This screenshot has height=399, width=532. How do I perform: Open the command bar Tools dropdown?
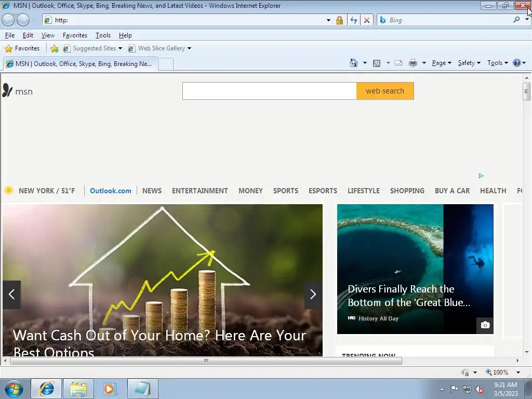pyautogui.click(x=497, y=63)
